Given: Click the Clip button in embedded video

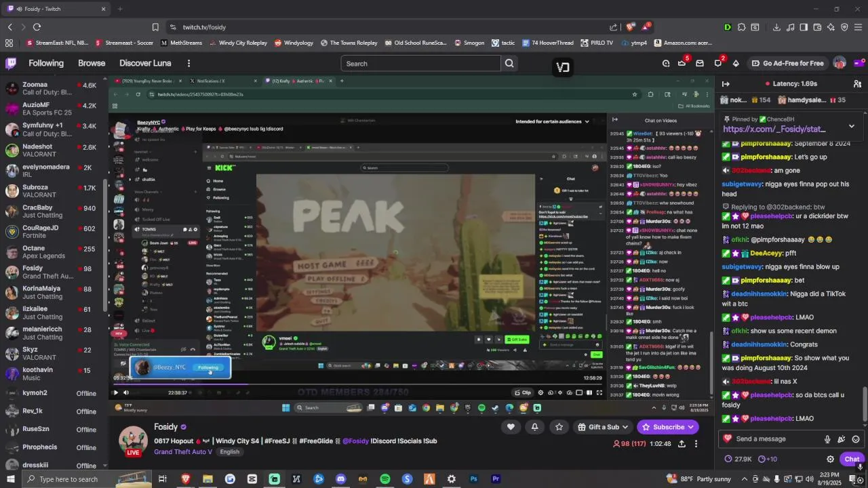Looking at the screenshot, I should [523, 392].
